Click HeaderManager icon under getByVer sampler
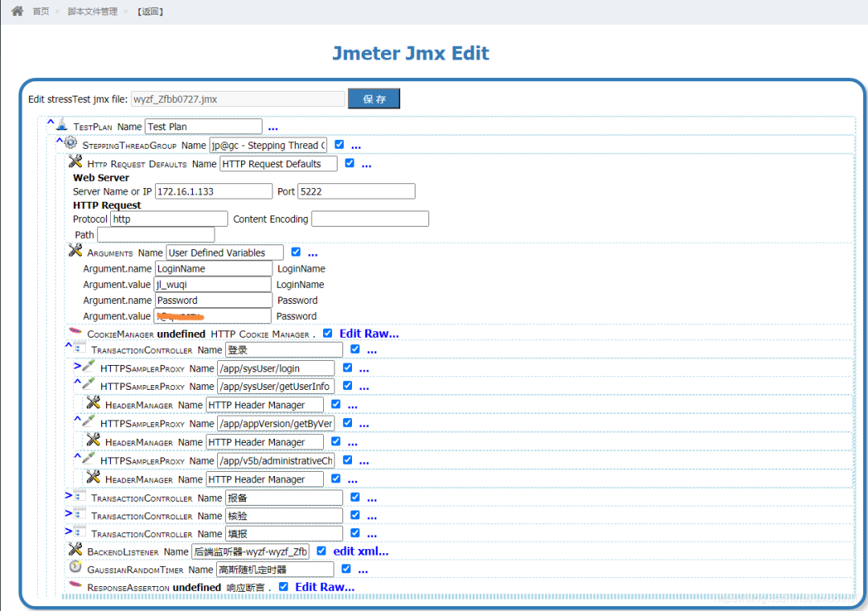This screenshot has width=868, height=611. click(93, 440)
